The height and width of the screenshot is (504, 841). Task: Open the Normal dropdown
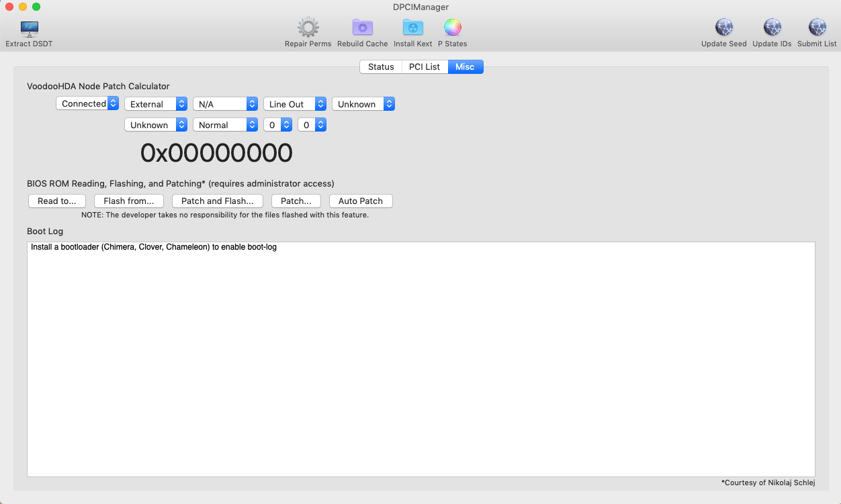coord(225,125)
